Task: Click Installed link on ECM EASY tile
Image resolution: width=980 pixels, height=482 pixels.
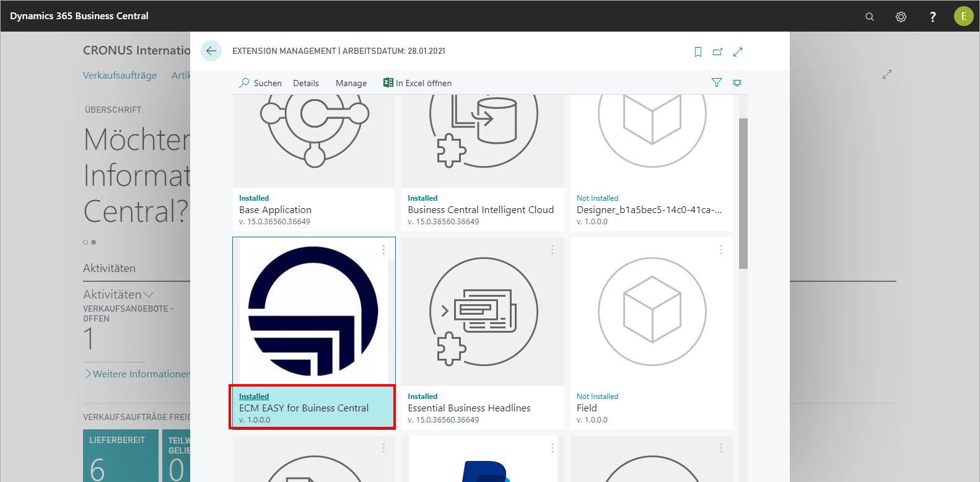Action: 254,397
